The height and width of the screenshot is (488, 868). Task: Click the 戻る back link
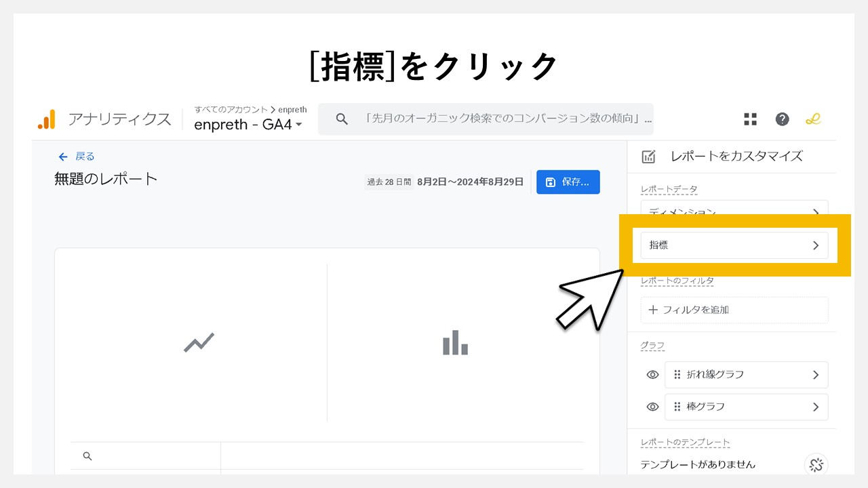click(x=75, y=156)
